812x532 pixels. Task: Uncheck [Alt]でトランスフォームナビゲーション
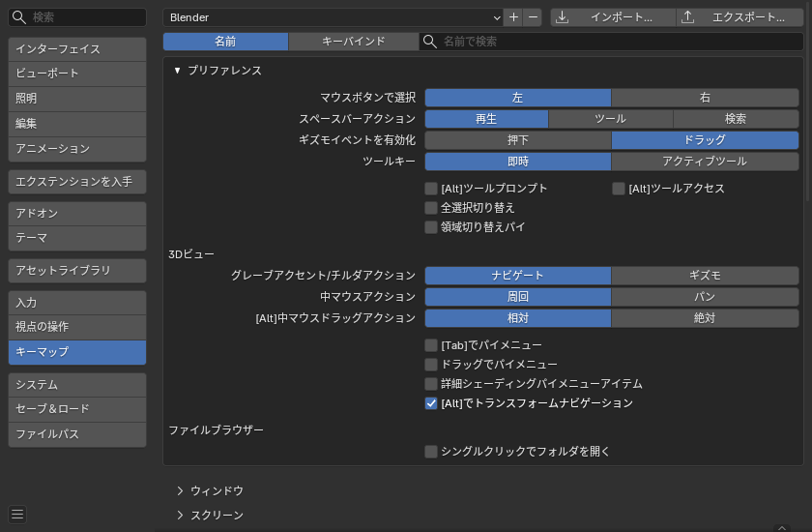(431, 403)
